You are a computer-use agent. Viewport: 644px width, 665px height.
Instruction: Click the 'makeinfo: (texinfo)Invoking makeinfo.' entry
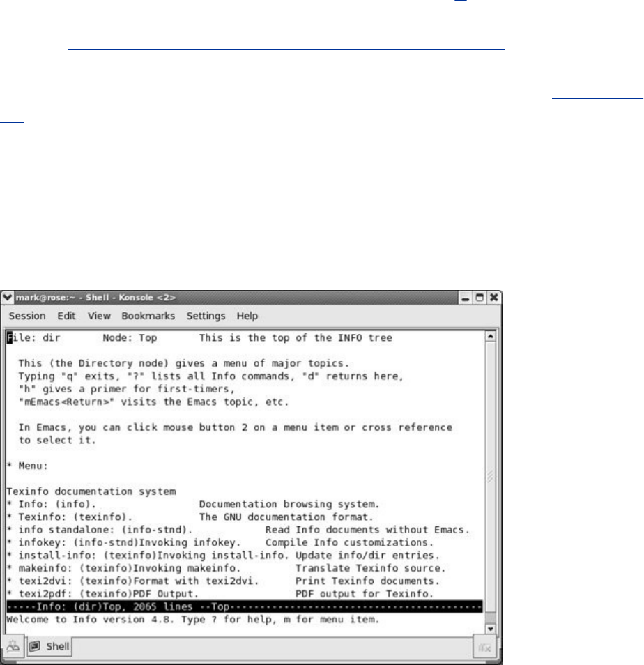[124, 568]
